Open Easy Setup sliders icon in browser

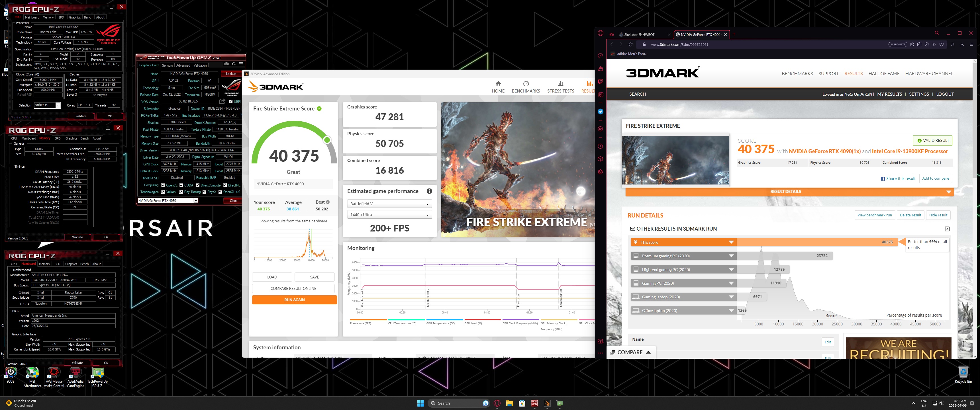[x=971, y=44]
